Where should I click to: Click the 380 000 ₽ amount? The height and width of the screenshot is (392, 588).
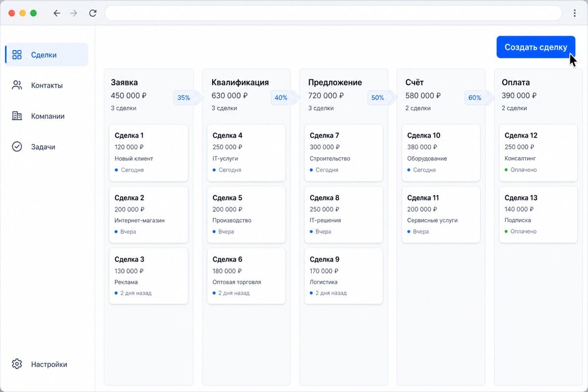[422, 147]
